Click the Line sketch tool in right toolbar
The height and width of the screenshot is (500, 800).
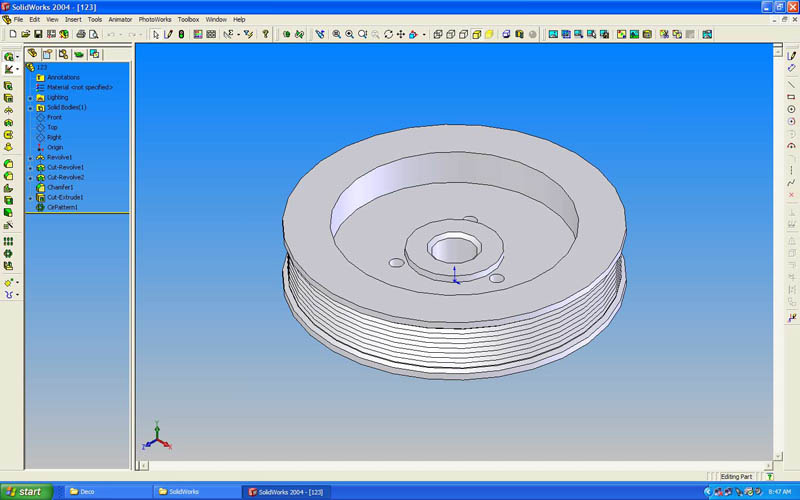tap(791, 85)
